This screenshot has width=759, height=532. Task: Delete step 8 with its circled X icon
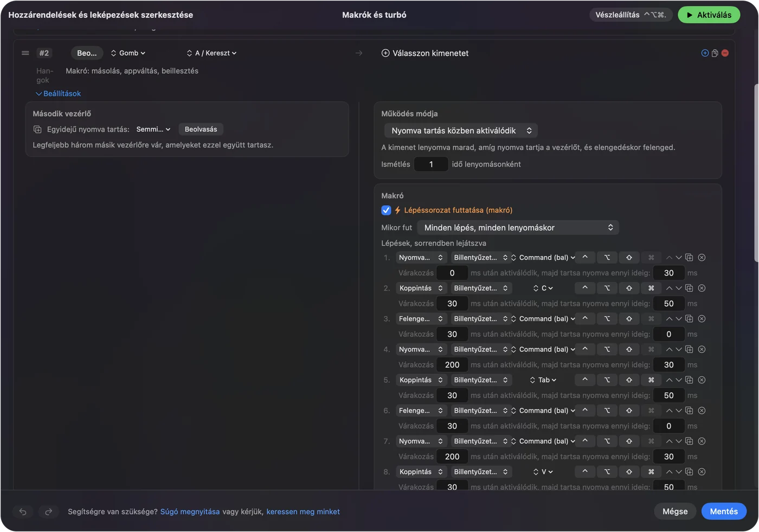(x=702, y=472)
